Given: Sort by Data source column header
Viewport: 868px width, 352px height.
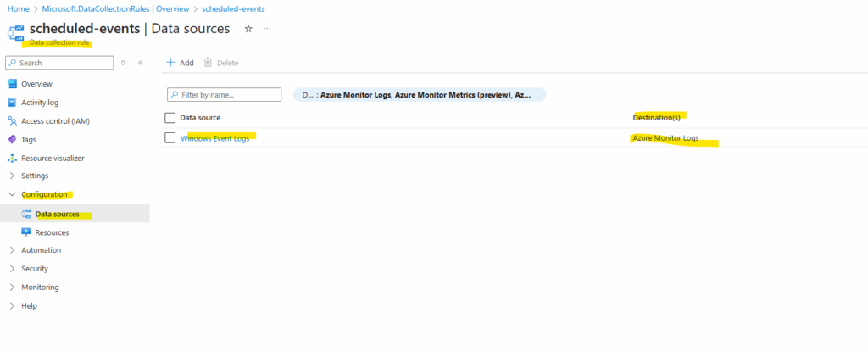Looking at the screenshot, I should click(x=200, y=118).
